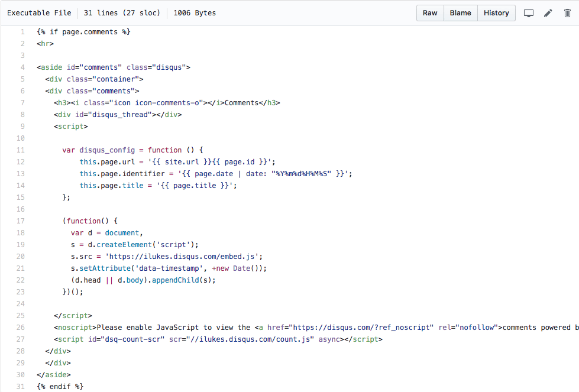Click the '})();' line
The image size is (579, 392).
point(73,292)
